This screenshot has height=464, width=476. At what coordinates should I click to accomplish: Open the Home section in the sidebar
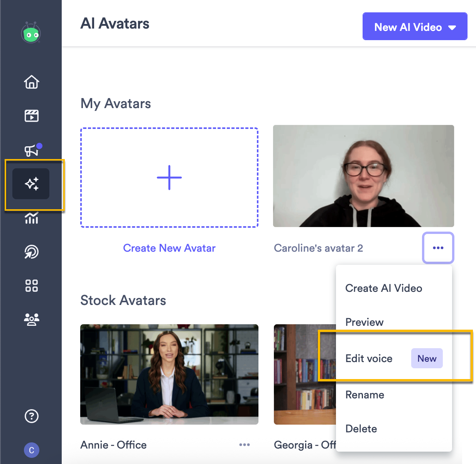[31, 82]
